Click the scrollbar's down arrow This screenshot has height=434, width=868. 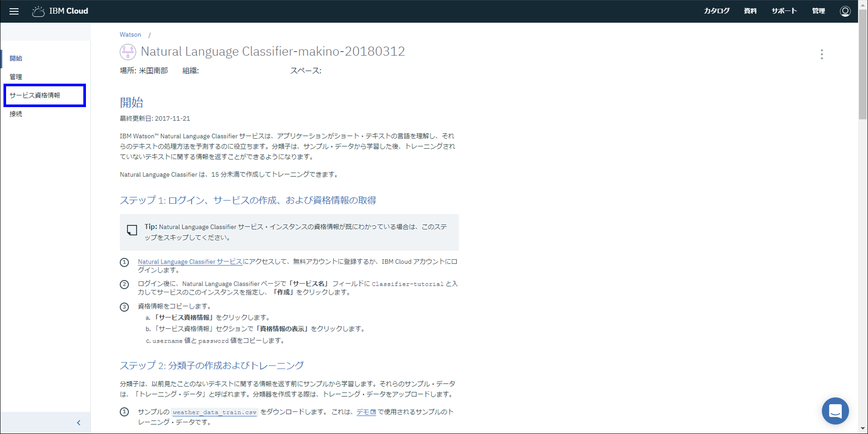pyautogui.click(x=864, y=429)
